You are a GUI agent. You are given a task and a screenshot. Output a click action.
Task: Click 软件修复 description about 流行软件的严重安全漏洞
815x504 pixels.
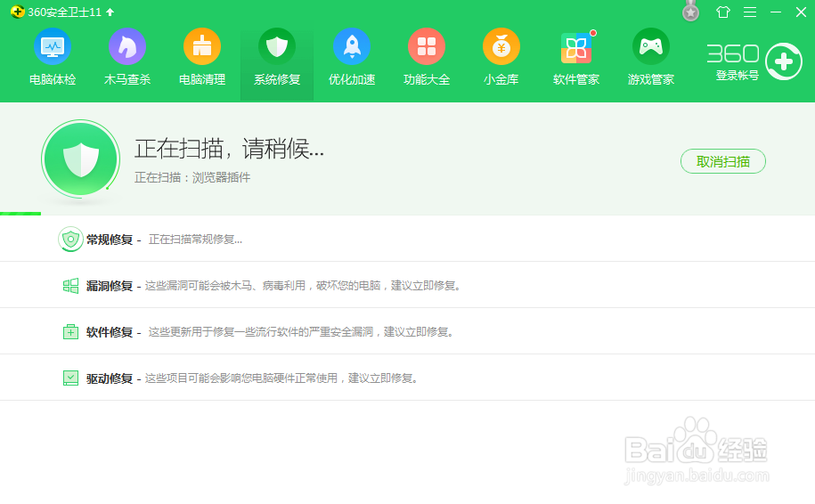[301, 332]
